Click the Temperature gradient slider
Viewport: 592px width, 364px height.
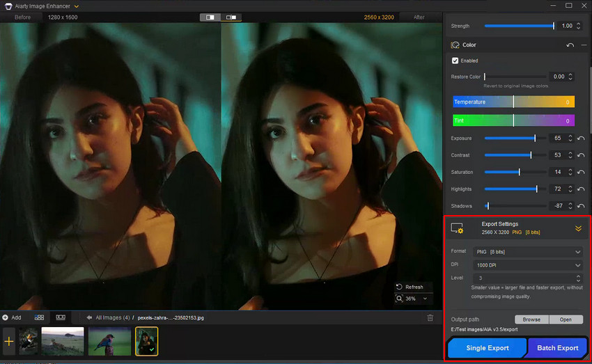click(x=513, y=102)
